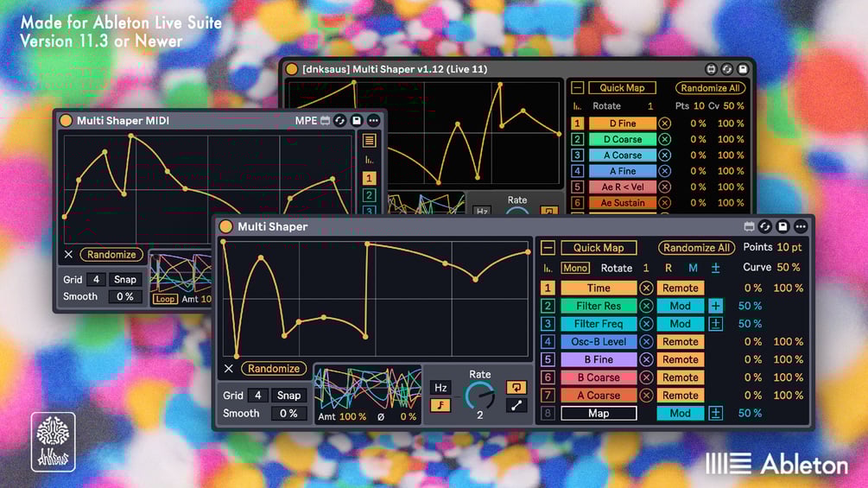The image size is (868, 488).
Task: Unmap Filter Freq with its X icon
Action: pyautogui.click(x=646, y=324)
